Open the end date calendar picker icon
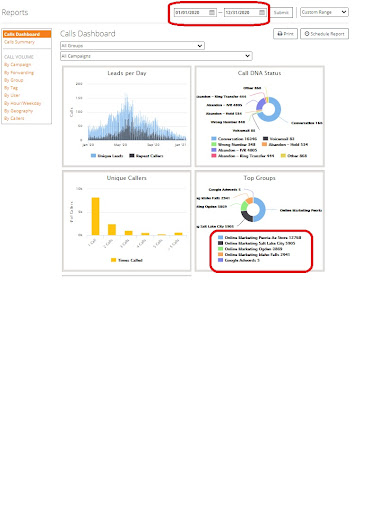 tap(262, 12)
